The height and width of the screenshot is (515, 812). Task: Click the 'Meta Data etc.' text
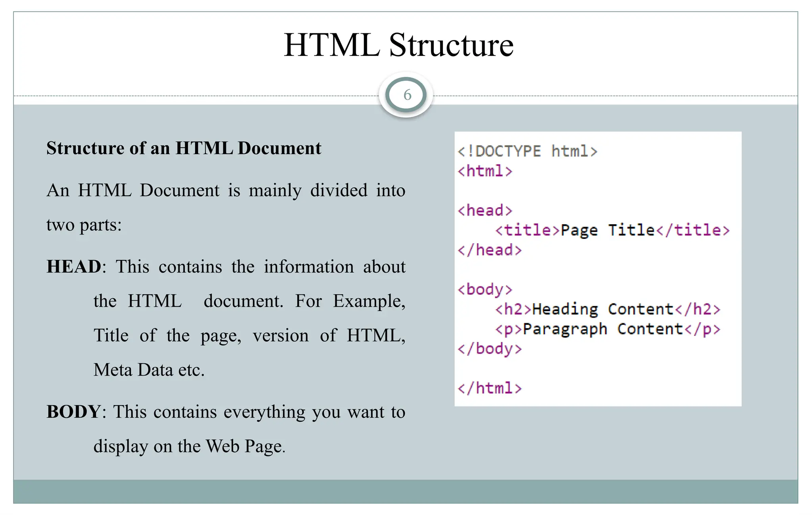[x=149, y=370]
